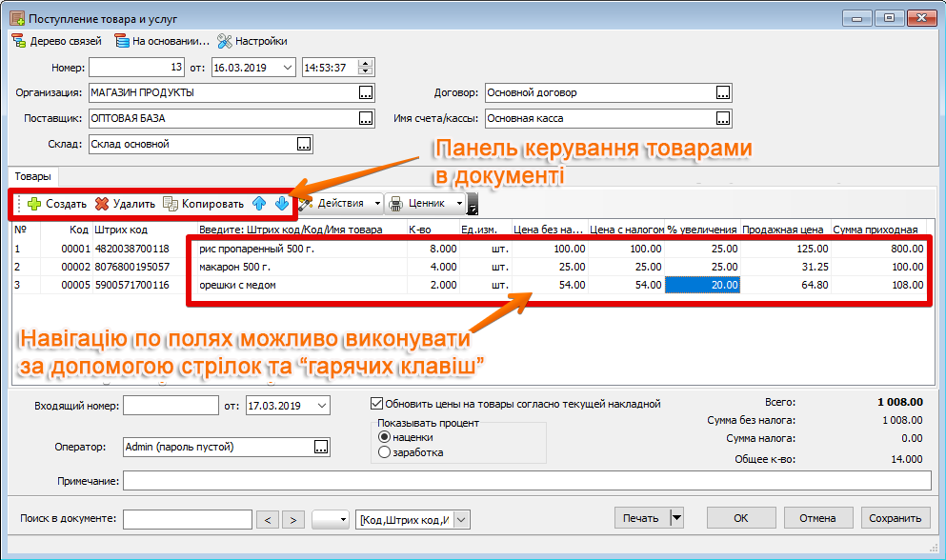
Task: Click the quantity 4.000 cell of макарон
Action: point(433,267)
